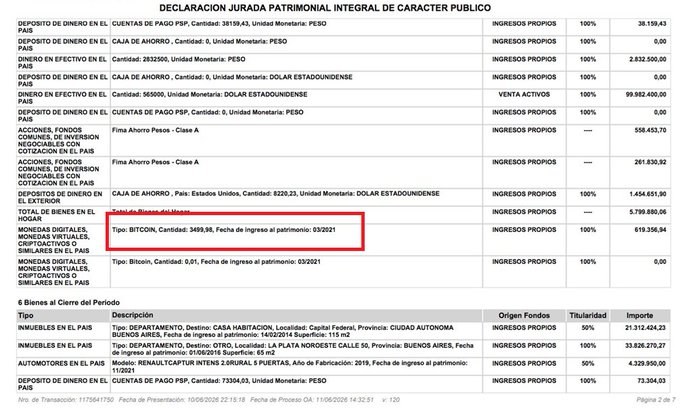Image resolution: width=680 pixels, height=410 pixels.
Task: Click the title 'DECLARACION JURADA PATRIMONIAL INTEGRAL DE CARACTER PUBLICO'
Action: click(325, 8)
